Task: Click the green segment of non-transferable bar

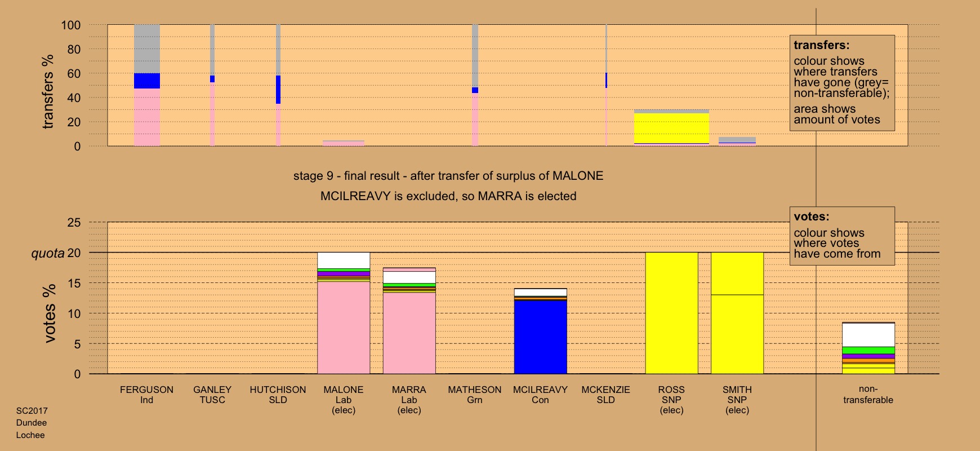Action: point(868,350)
